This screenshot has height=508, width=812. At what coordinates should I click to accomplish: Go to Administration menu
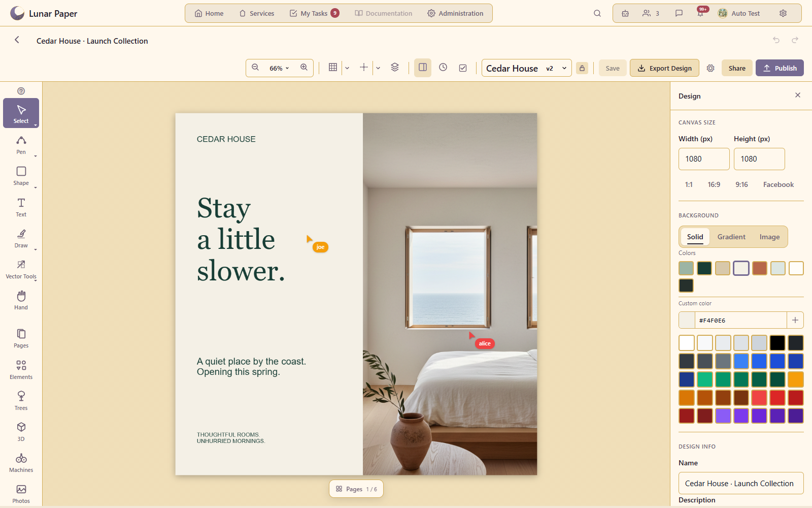click(x=455, y=13)
